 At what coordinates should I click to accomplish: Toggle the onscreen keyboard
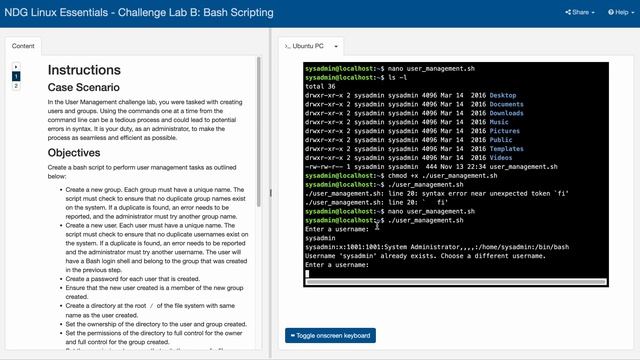(x=330, y=336)
